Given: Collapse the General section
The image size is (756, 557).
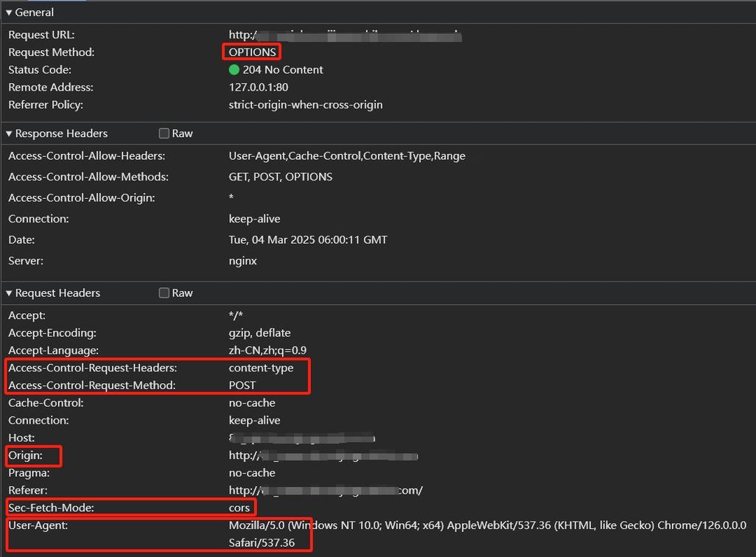Looking at the screenshot, I should coord(9,13).
